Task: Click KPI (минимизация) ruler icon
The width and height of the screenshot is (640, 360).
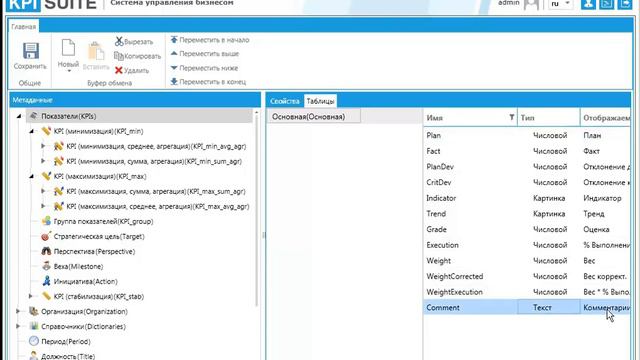Action: (46, 131)
